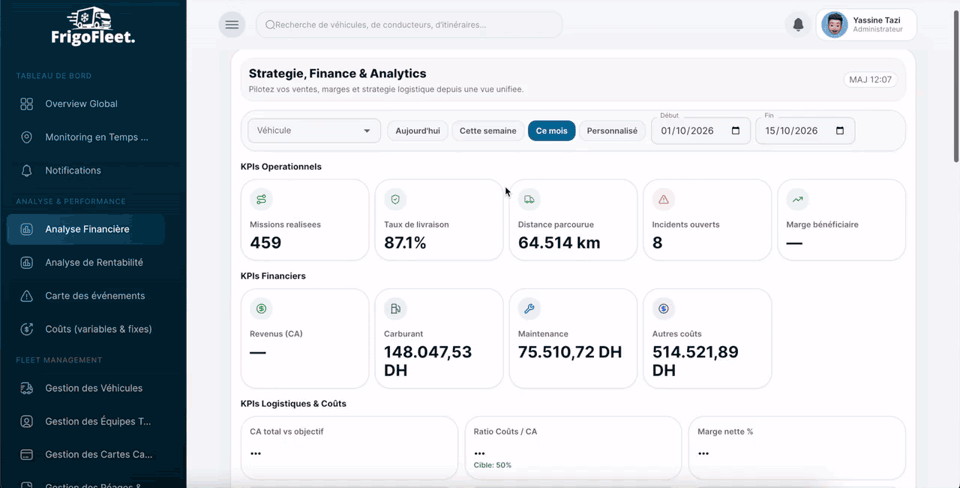Click the Carte des événements warning icon

26,296
